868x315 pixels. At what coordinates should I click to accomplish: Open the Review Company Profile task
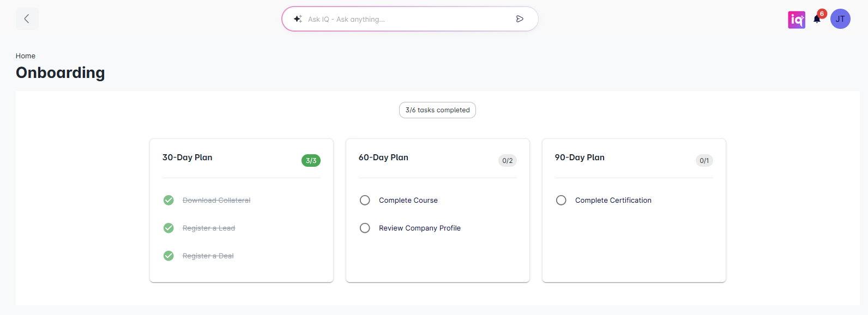pos(419,228)
